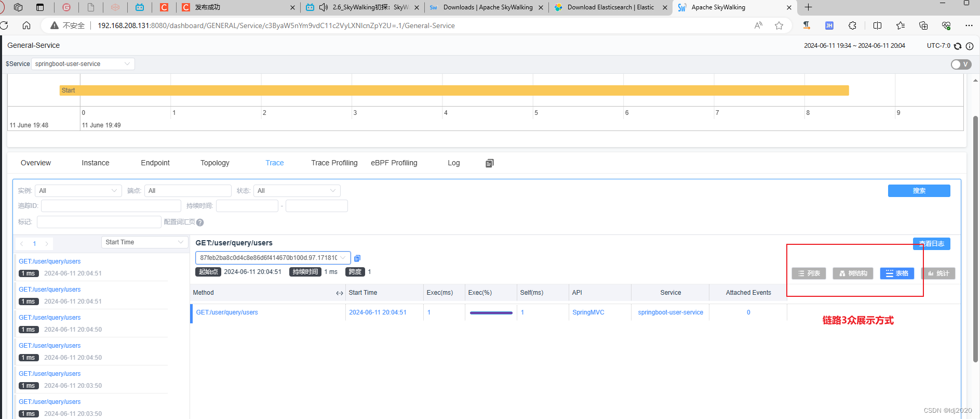Open the copy-link icon after Log tab
The width and height of the screenshot is (980, 419).
click(x=489, y=163)
